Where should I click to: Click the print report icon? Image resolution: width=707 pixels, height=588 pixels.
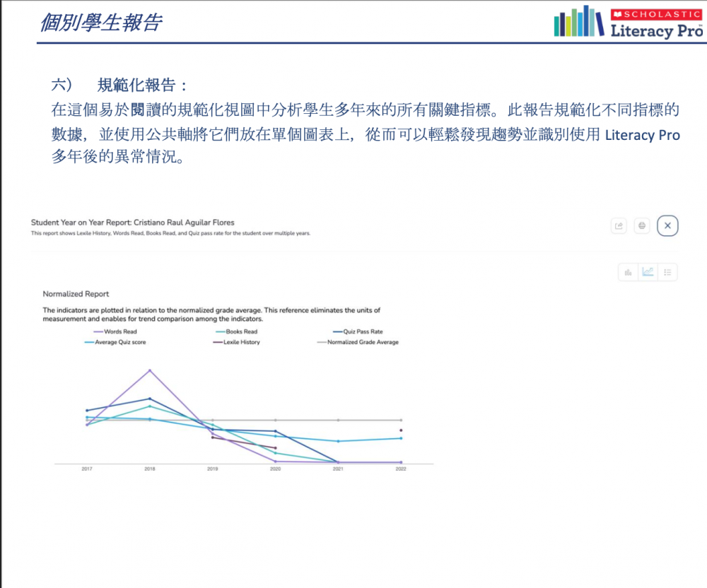click(642, 226)
